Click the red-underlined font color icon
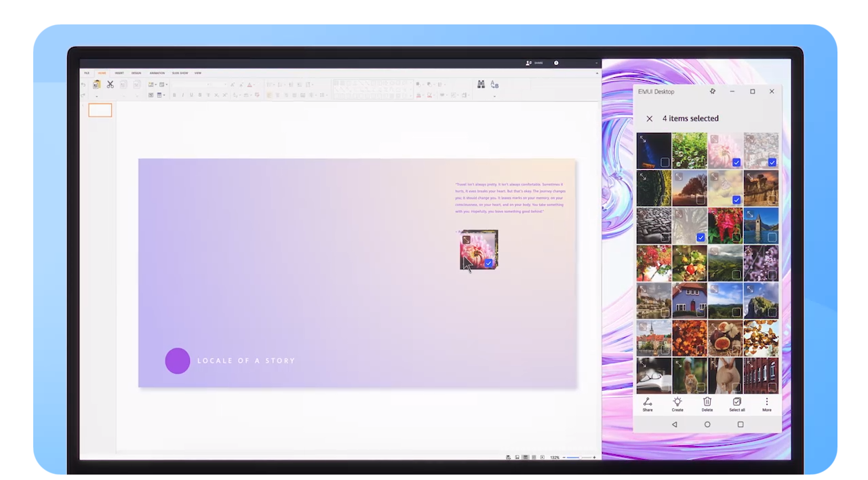This screenshot has width=868, height=480. coord(250,85)
